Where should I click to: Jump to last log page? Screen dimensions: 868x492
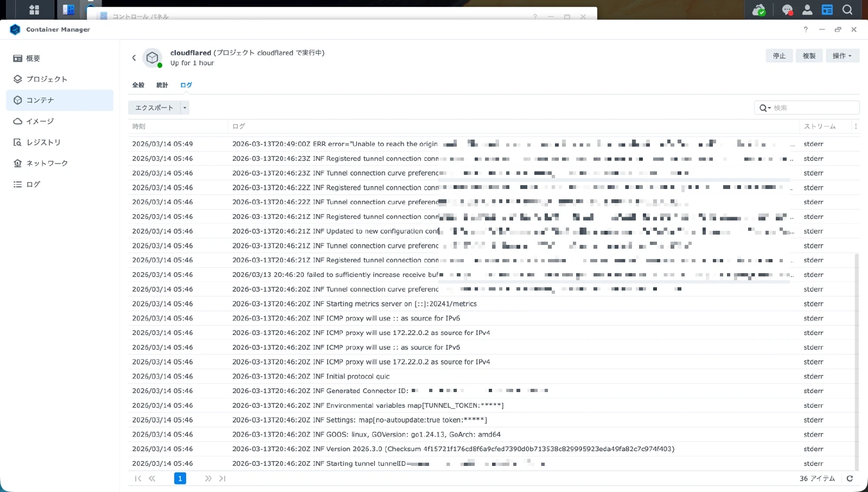222,478
